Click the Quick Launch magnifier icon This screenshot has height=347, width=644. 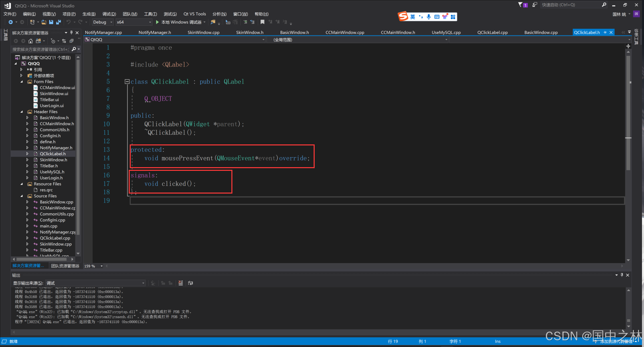pyautogui.click(x=604, y=5)
